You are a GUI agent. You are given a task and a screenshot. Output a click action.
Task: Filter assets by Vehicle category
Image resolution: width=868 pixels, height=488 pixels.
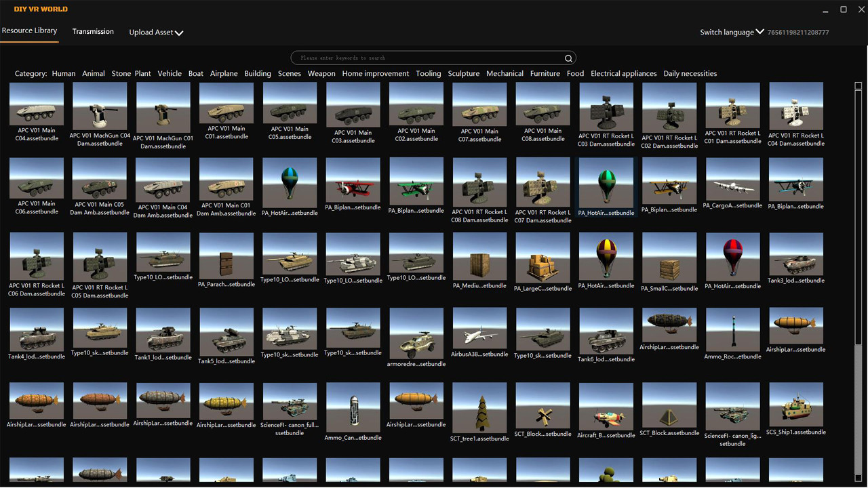click(x=170, y=73)
